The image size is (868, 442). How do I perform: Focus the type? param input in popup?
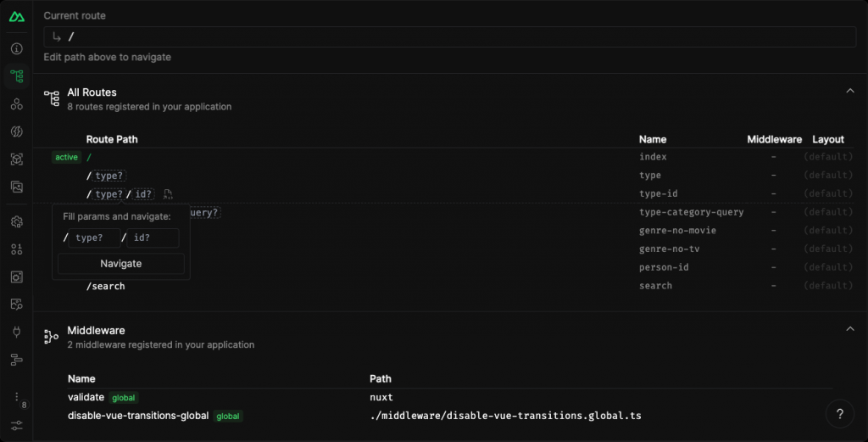94,238
